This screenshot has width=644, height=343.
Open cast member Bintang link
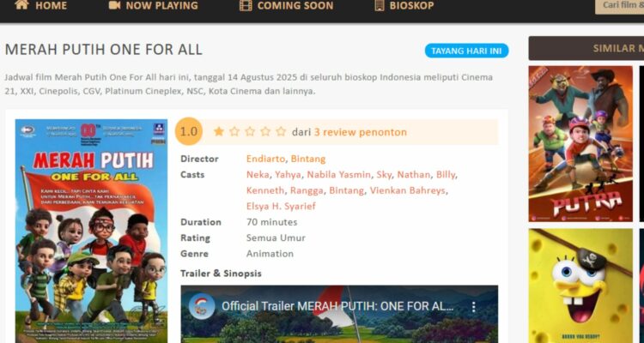pyautogui.click(x=346, y=190)
